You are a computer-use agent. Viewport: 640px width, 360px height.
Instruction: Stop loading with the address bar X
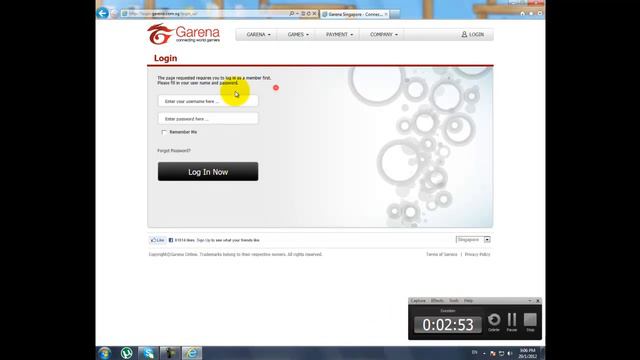coord(314,13)
